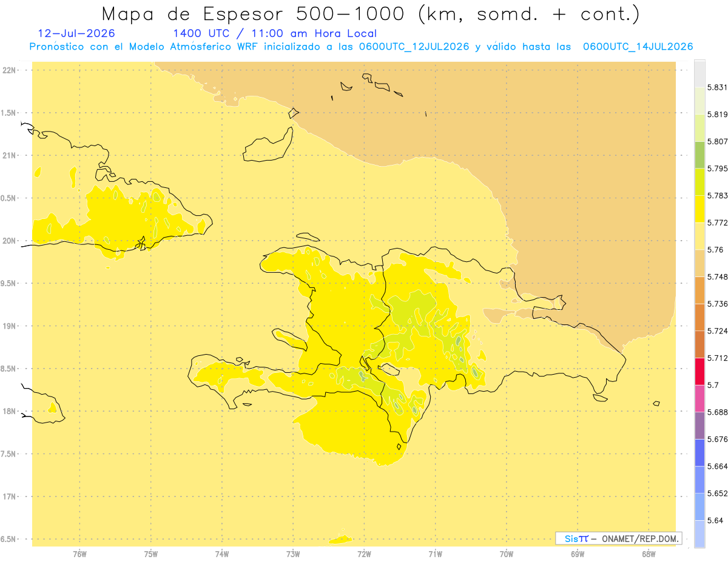Click the longitude label '72W'
728x562 pixels.
(x=364, y=554)
